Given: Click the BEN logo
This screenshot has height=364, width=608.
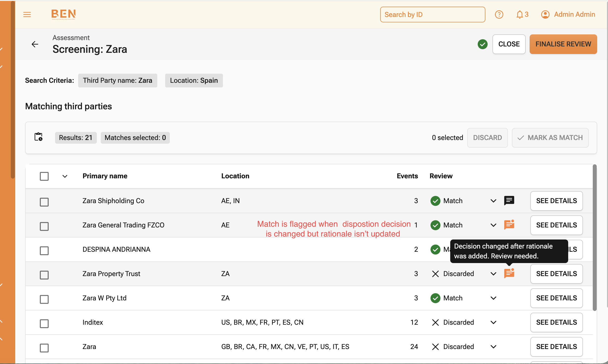Looking at the screenshot, I should pyautogui.click(x=63, y=14).
